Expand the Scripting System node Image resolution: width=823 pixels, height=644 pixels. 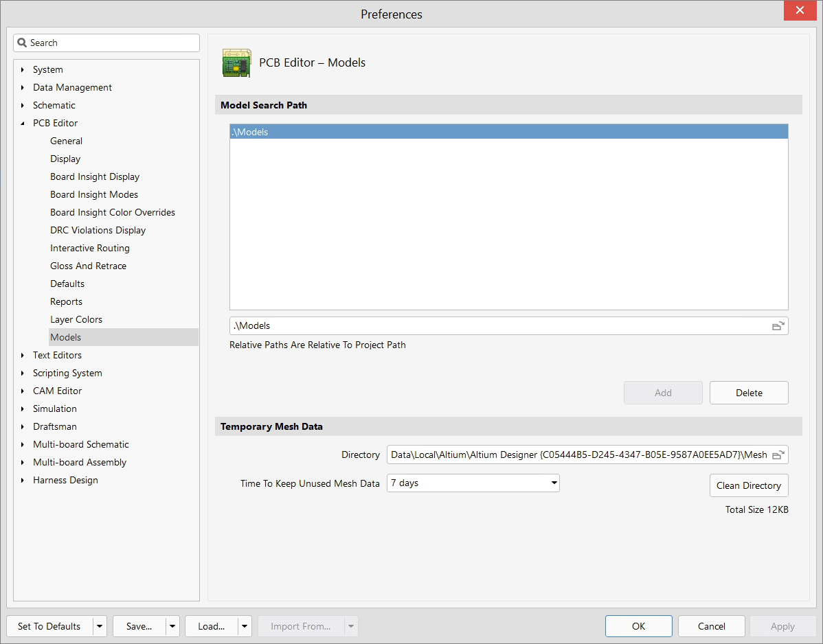(22, 373)
